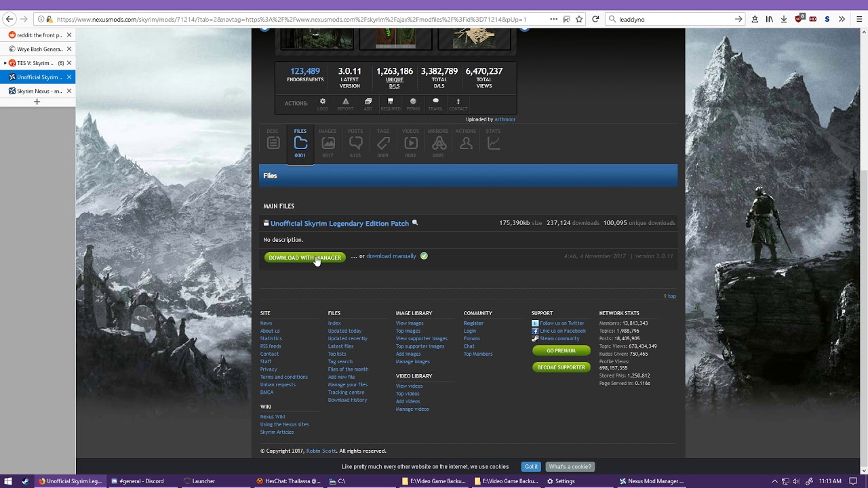Open Follow us on Twitter link

(562, 323)
